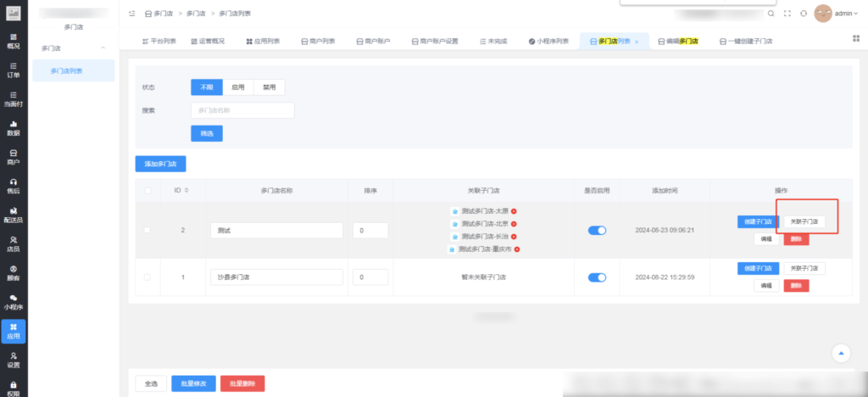Switch to the 小程序列表 tab
868x397 pixels.
pos(548,42)
